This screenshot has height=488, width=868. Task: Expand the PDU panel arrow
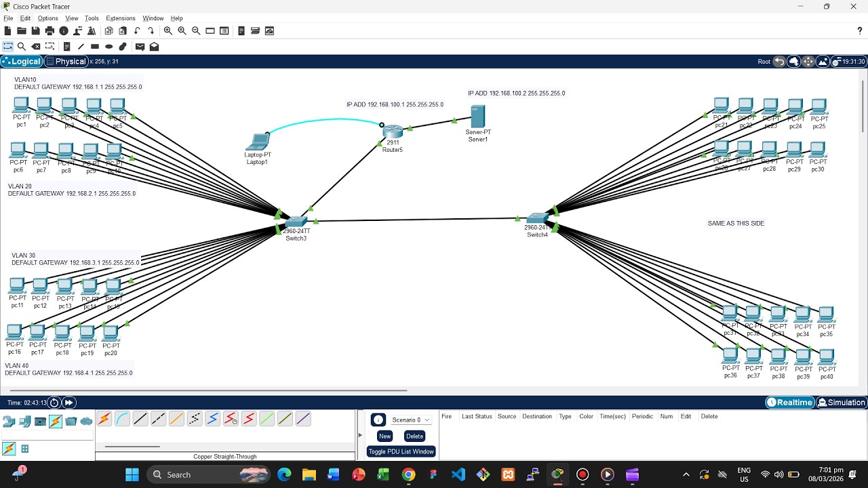tap(360, 435)
